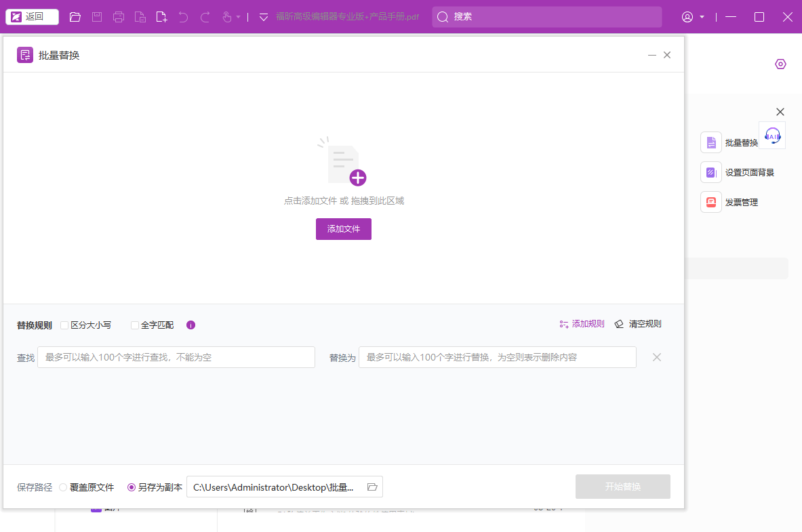Image resolution: width=802 pixels, height=532 pixels.
Task: Click the print icon in title bar
Action: (x=118, y=17)
